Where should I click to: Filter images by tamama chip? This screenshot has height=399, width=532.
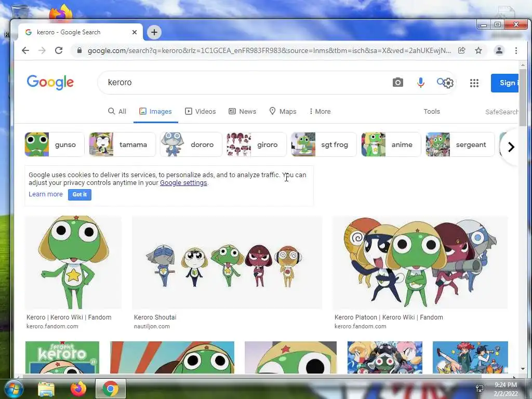122,144
